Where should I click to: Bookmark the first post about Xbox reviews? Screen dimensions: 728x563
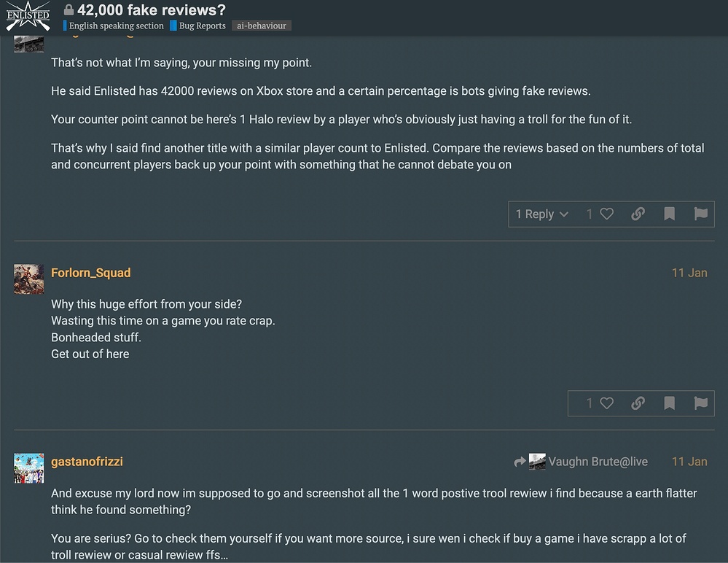pos(669,214)
